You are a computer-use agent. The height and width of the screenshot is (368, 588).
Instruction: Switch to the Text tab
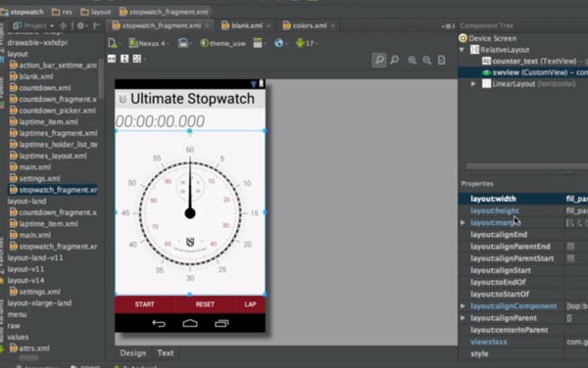(166, 353)
